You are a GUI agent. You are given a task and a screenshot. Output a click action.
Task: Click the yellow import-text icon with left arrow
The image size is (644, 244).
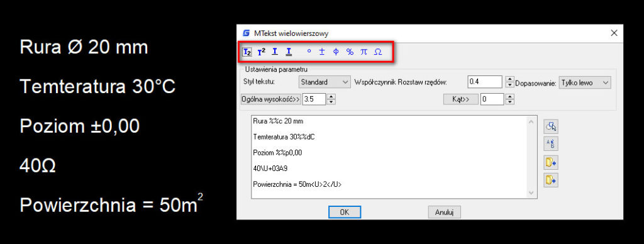coord(551,163)
